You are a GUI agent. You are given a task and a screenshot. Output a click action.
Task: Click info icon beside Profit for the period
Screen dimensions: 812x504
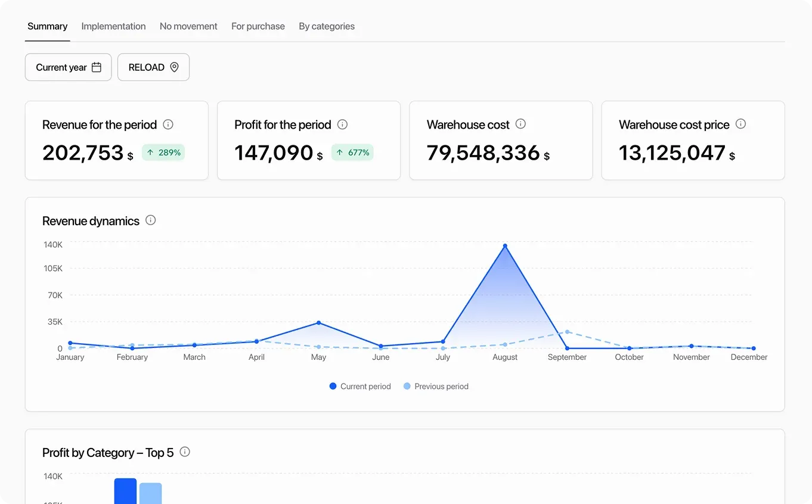(x=342, y=125)
